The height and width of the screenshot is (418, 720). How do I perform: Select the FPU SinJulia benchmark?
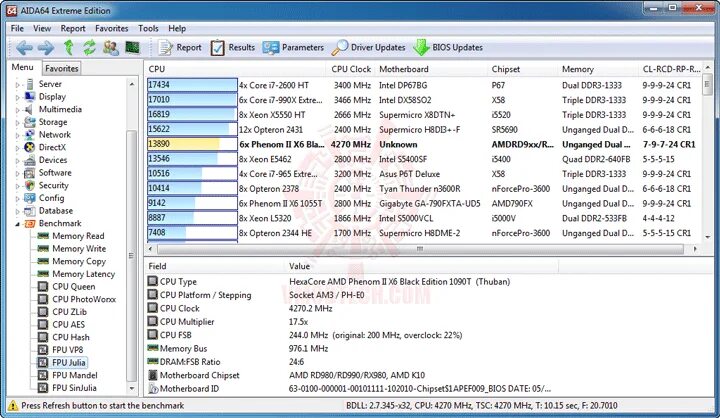click(x=74, y=388)
